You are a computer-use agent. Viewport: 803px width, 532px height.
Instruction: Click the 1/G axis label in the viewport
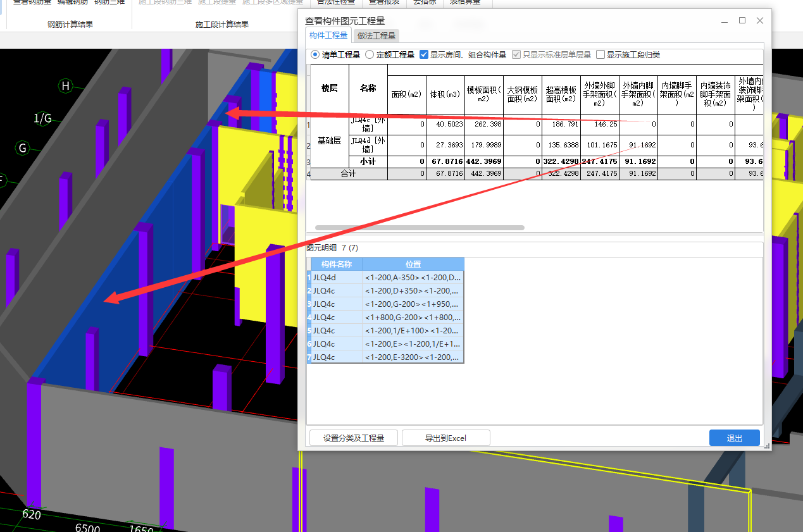43,118
